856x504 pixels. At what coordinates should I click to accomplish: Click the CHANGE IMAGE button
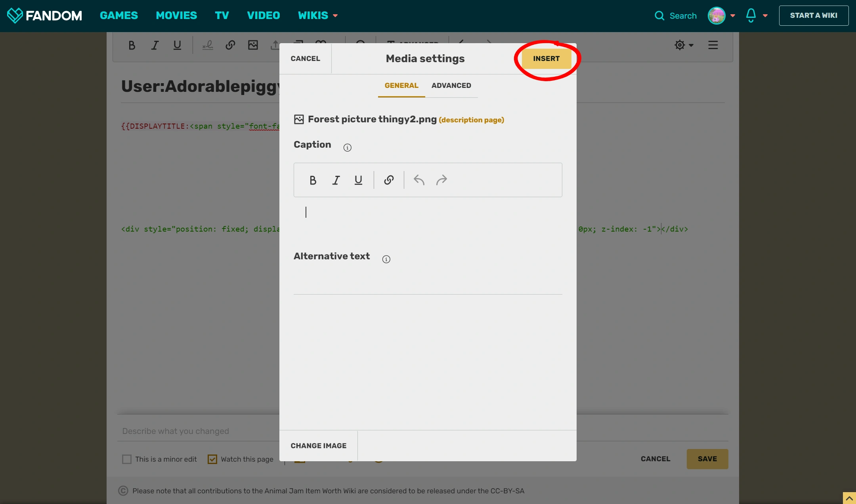point(318,446)
